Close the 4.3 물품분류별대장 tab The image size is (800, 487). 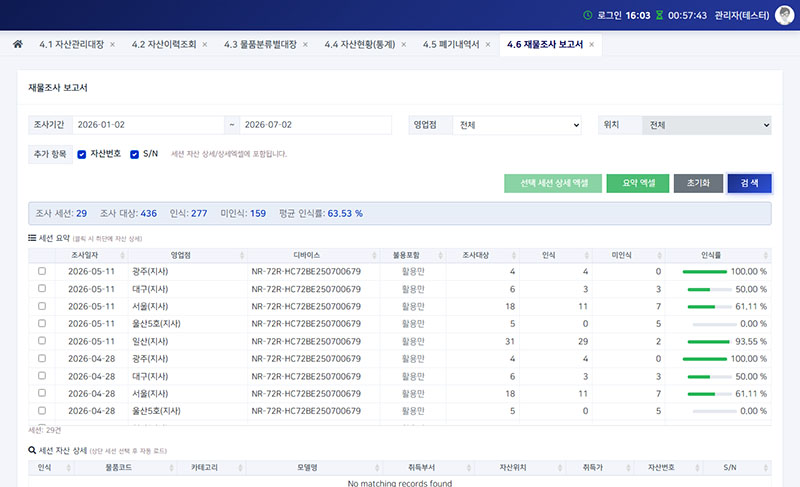[305, 45]
